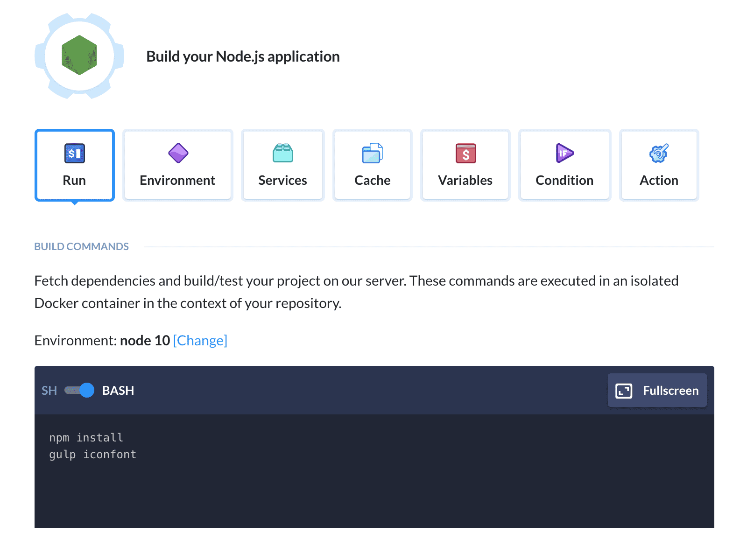Click the 'node 10' environment value
The width and height of the screenshot is (747, 560).
pyautogui.click(x=145, y=341)
